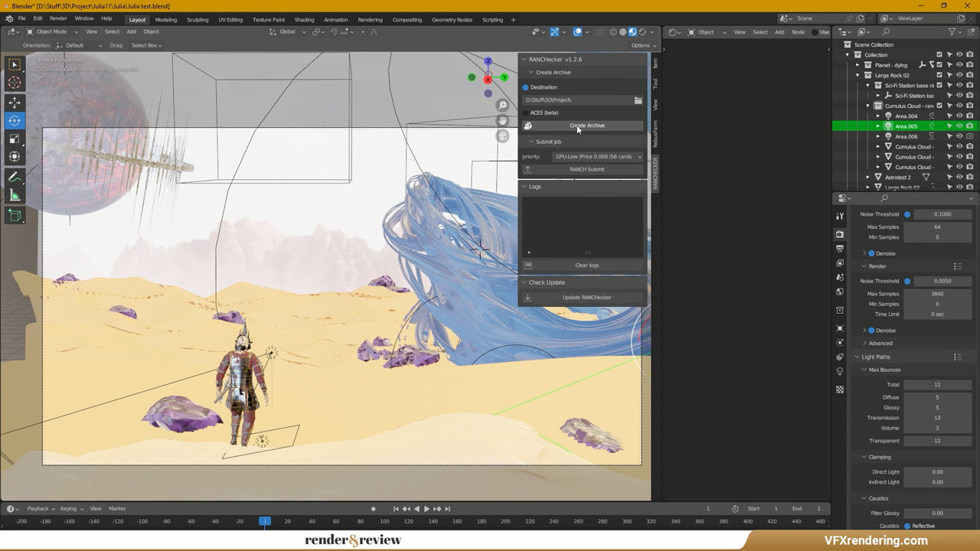The image size is (980, 551).
Task: Open the priority GPU-Low dropdown
Action: pyautogui.click(x=597, y=156)
